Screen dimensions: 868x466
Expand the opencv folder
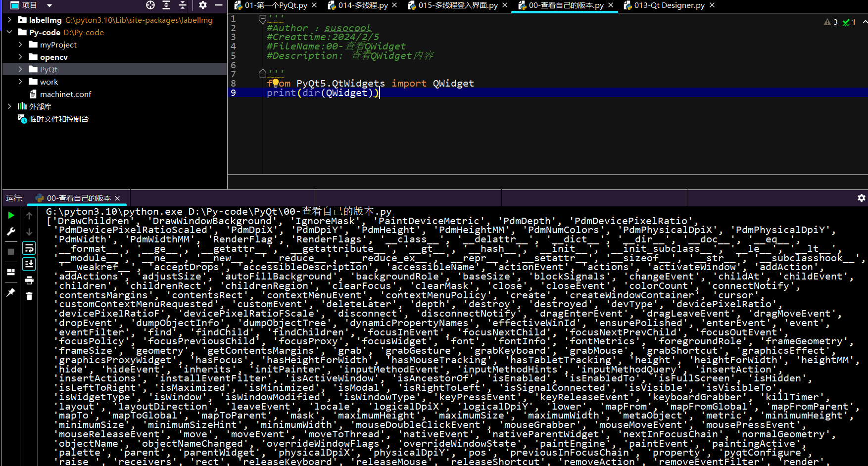coord(20,57)
